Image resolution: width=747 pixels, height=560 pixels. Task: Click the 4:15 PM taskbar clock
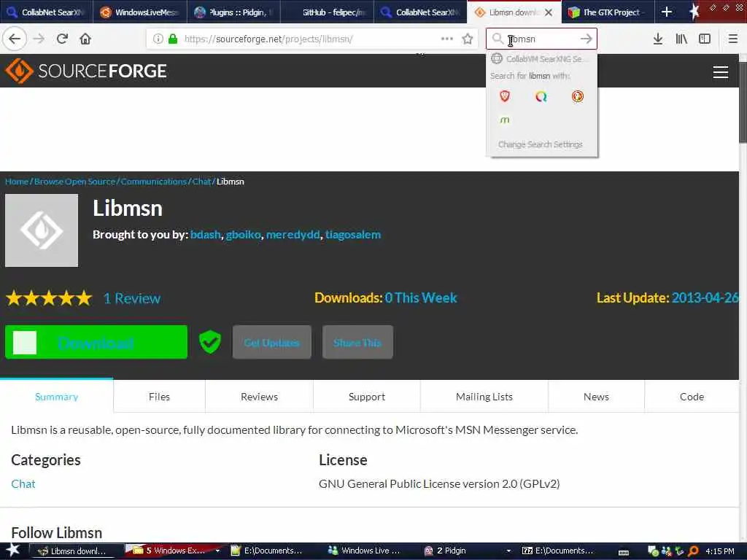click(x=720, y=551)
